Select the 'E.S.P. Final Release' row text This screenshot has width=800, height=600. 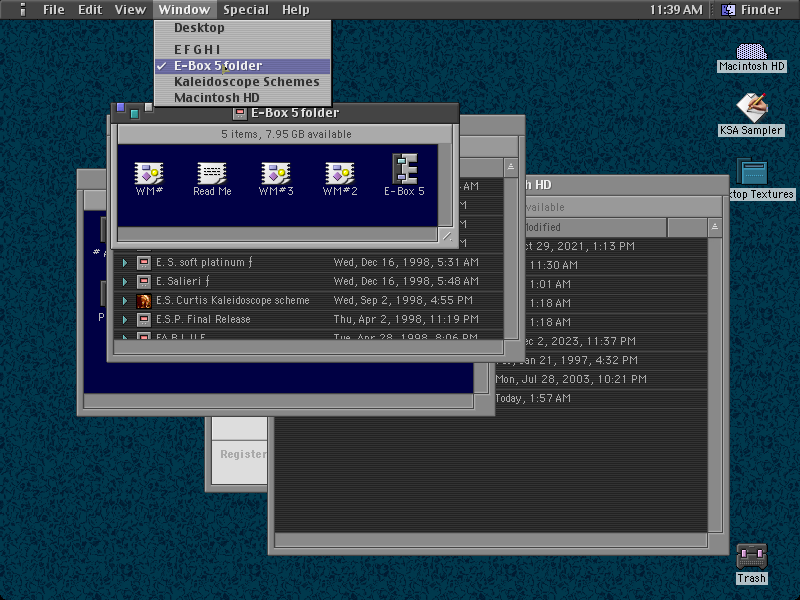pos(203,319)
